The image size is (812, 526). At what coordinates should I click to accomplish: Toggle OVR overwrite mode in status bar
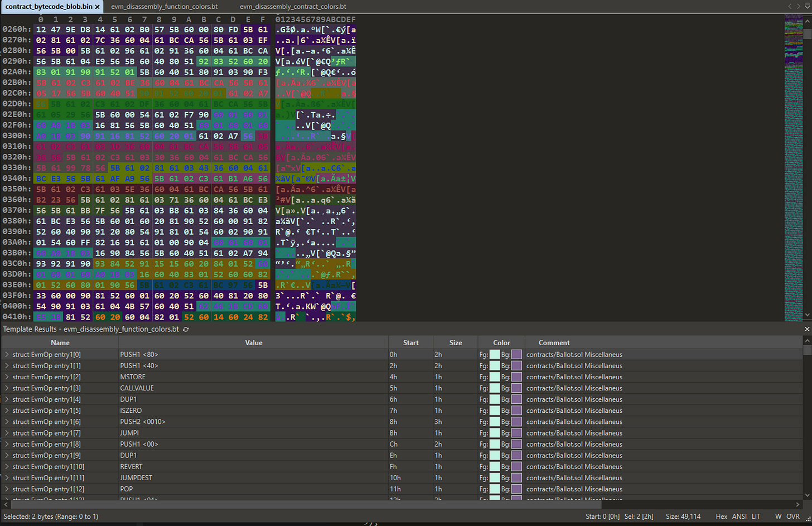(792, 517)
